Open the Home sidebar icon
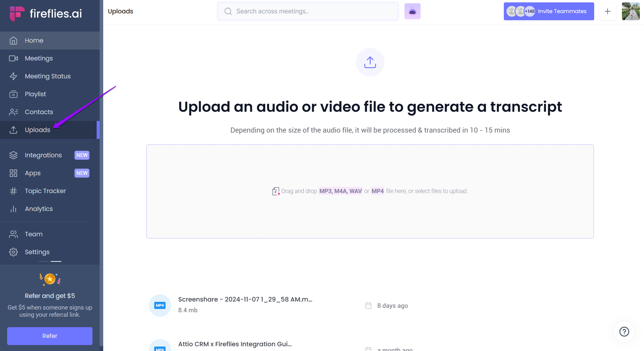Viewport: 644px width, 351px height. pyautogui.click(x=13, y=40)
